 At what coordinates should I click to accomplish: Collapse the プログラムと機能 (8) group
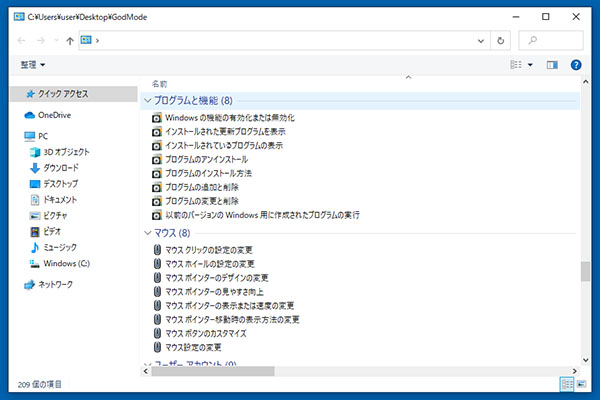[x=147, y=100]
